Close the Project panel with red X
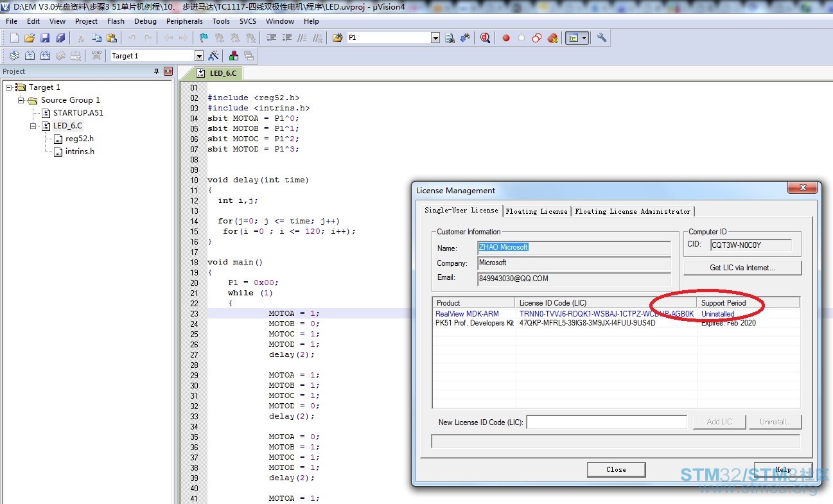 [x=168, y=71]
